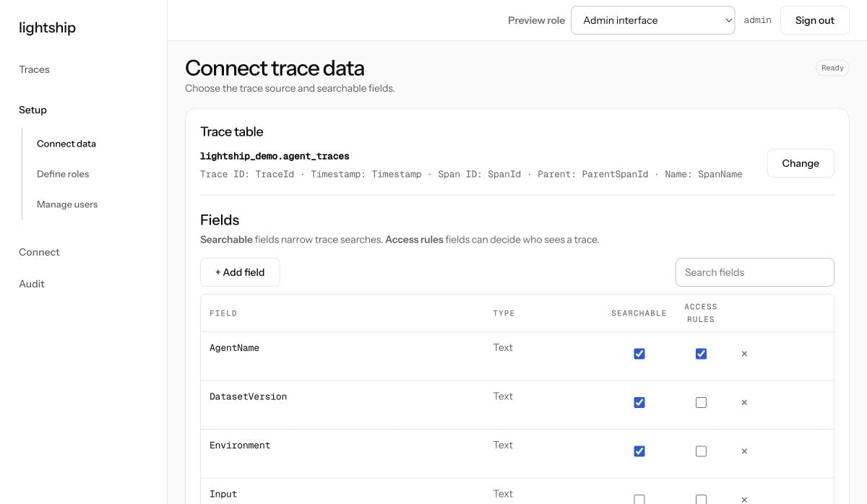Screen dimensions: 867x504
Task: Select the Environment field name
Action: pyautogui.click(x=240, y=446)
